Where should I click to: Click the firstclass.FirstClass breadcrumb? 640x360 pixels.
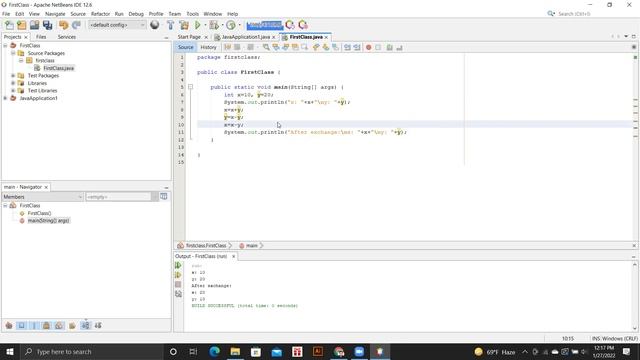[x=205, y=246]
